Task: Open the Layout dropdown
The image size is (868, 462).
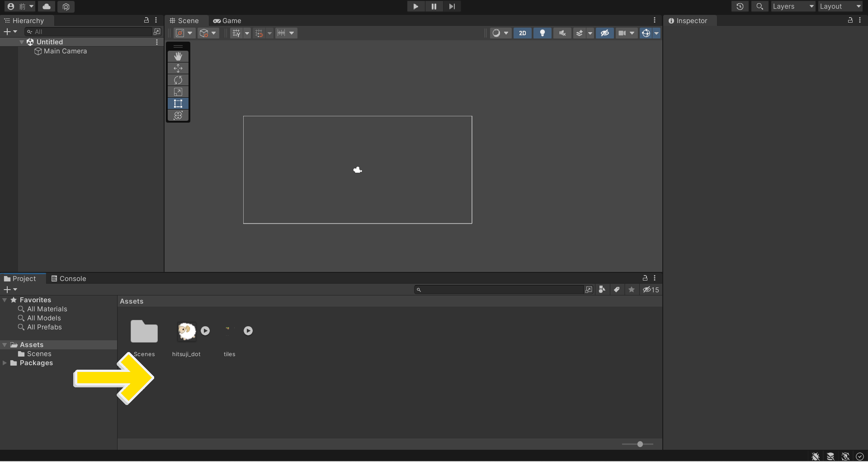Action: point(840,6)
